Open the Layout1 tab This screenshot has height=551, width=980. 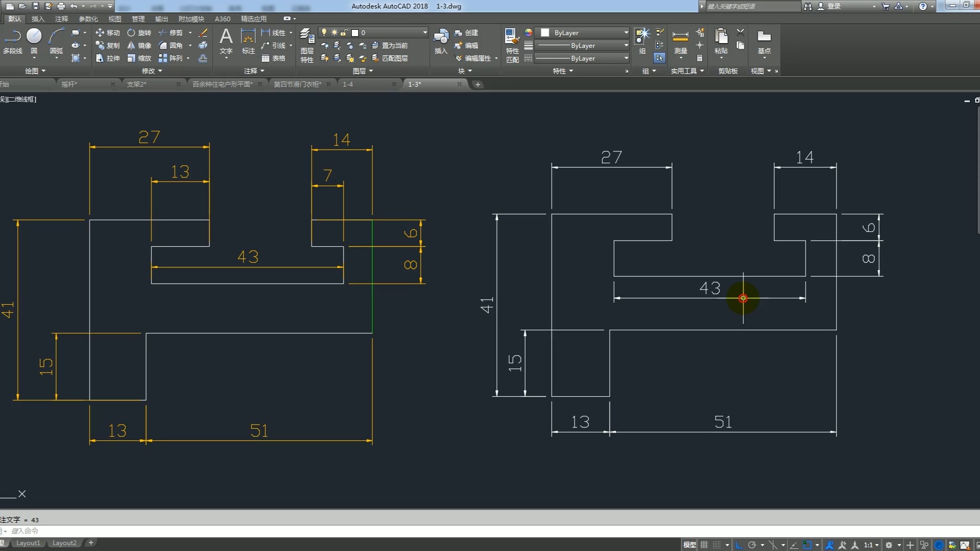[x=28, y=543]
